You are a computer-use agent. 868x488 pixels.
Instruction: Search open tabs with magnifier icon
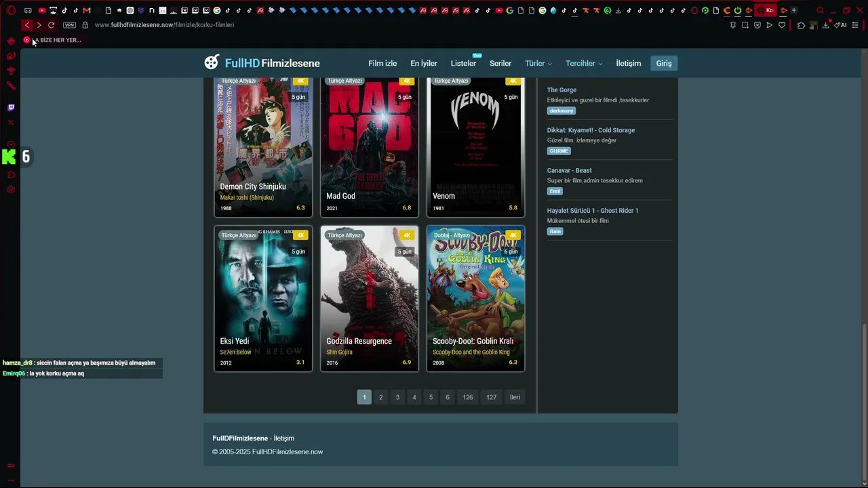[820, 10]
